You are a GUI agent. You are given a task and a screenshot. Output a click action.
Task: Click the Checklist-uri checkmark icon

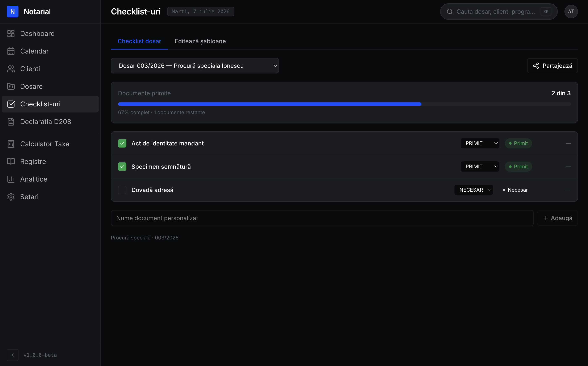11,104
